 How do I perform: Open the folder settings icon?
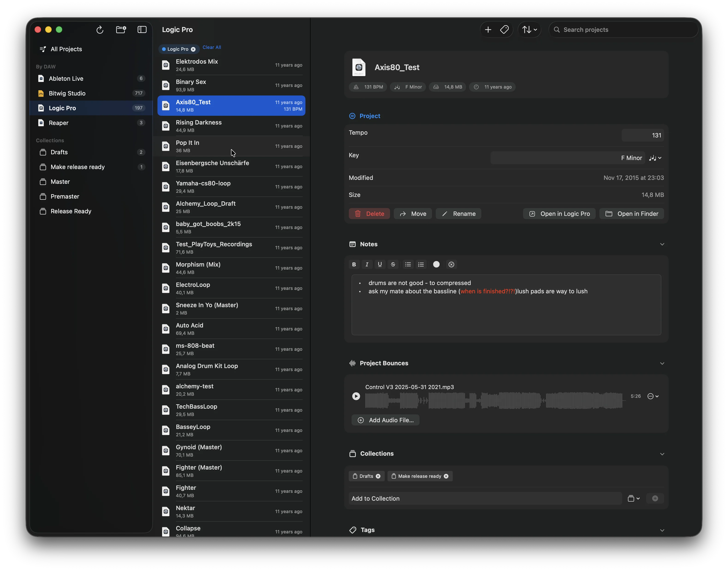pos(121,30)
